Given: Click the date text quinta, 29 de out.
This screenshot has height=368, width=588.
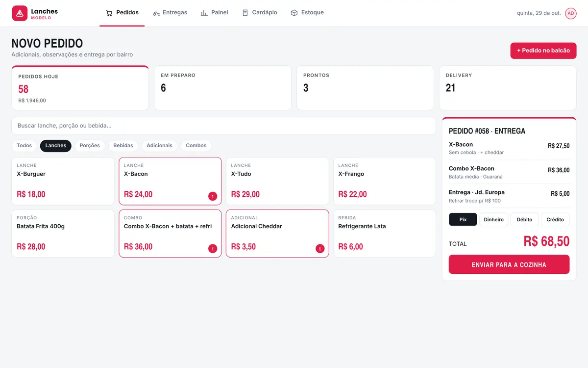Looking at the screenshot, I should coord(539,13).
